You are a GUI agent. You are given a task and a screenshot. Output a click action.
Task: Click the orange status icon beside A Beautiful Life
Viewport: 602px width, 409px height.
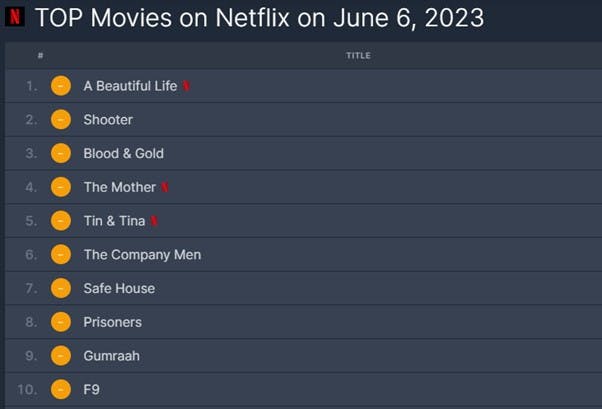(61, 86)
